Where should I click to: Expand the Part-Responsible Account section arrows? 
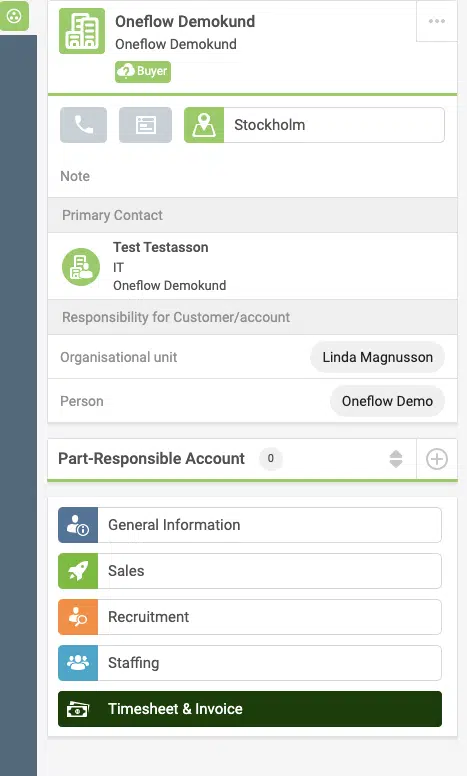(396, 459)
